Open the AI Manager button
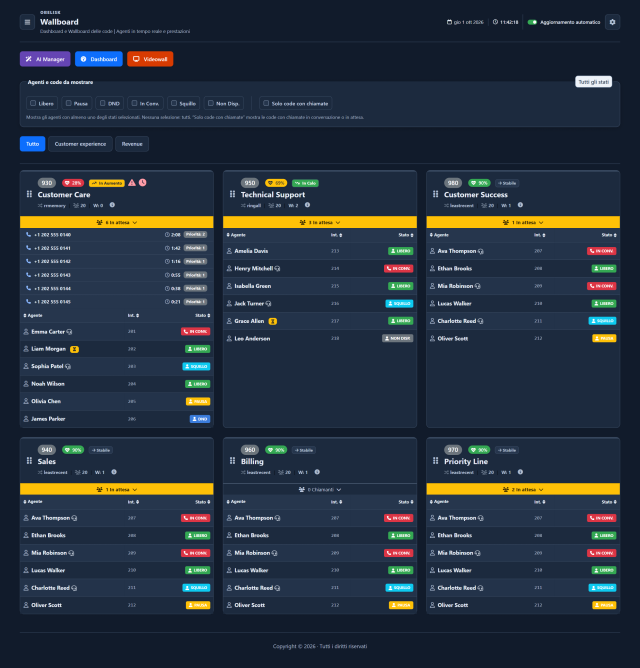 (x=45, y=59)
